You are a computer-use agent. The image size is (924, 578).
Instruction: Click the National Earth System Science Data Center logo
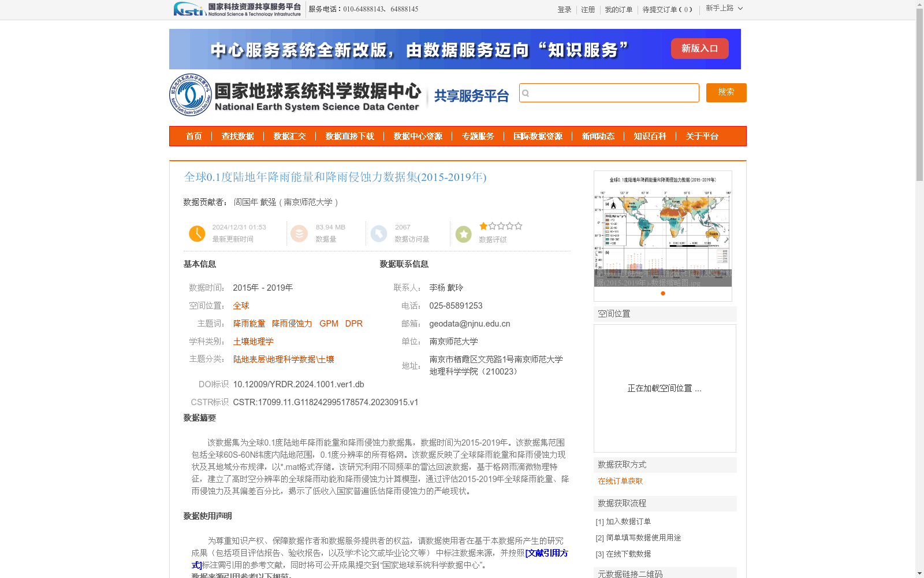(x=295, y=95)
